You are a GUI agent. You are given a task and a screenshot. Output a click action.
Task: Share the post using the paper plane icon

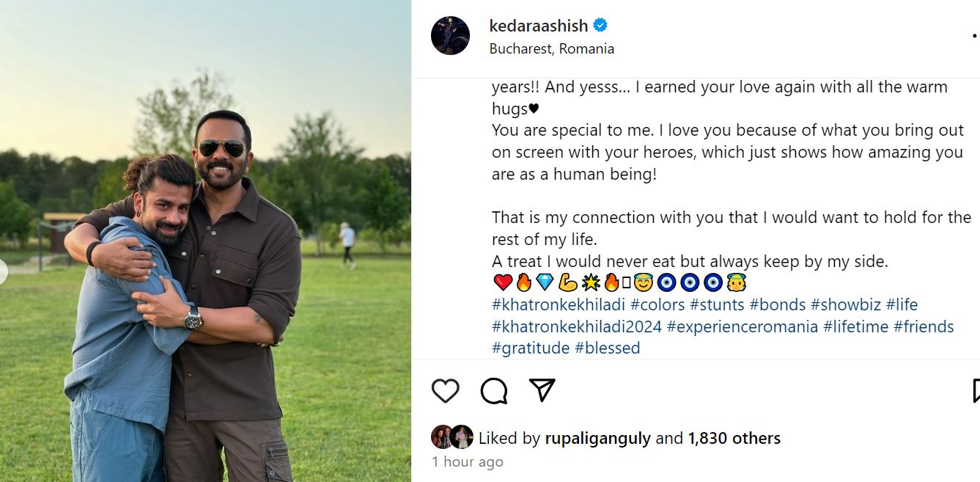coord(542,390)
